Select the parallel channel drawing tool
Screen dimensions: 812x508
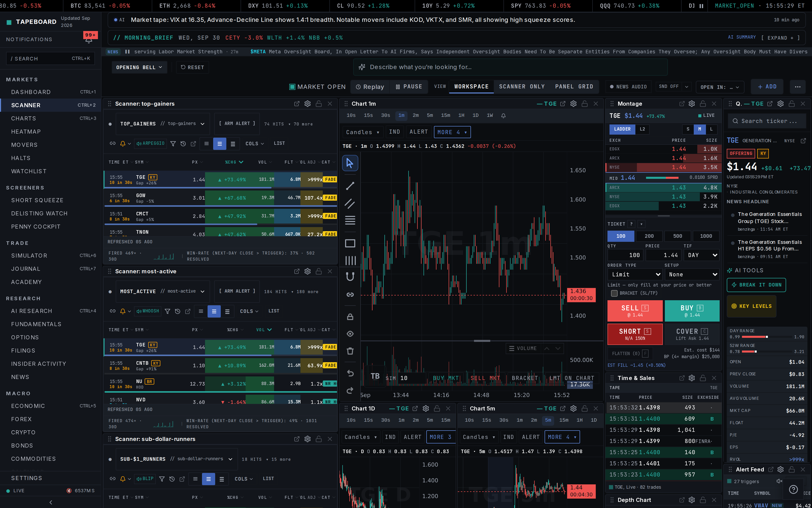coord(350,203)
